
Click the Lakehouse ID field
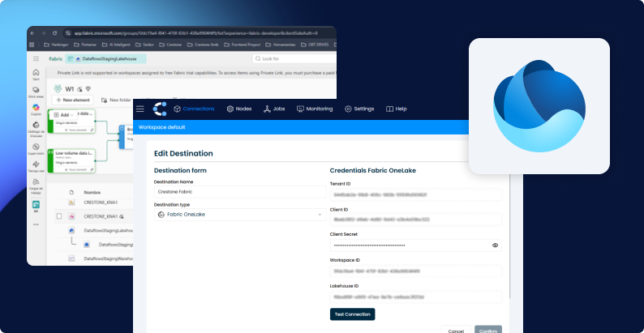pos(415,297)
